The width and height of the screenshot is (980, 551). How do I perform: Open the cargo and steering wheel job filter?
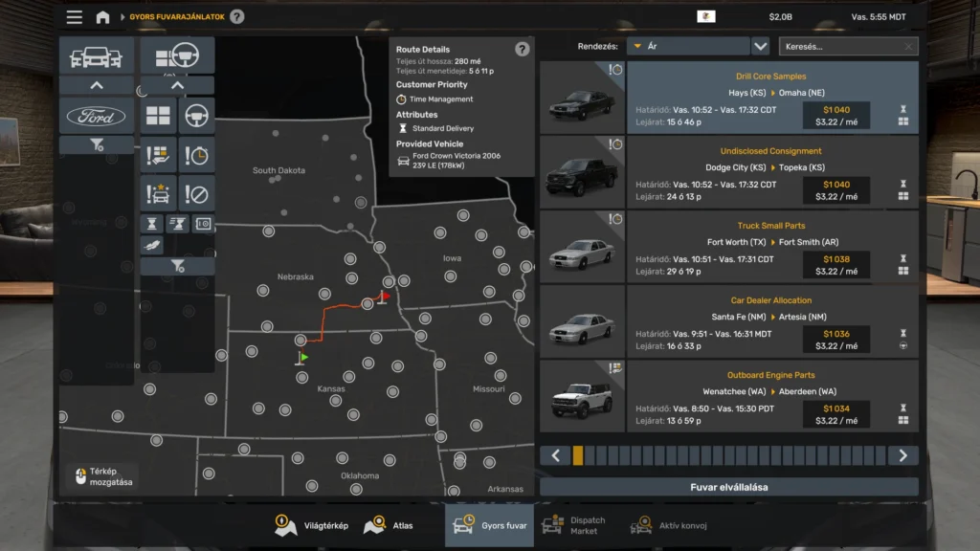point(177,56)
